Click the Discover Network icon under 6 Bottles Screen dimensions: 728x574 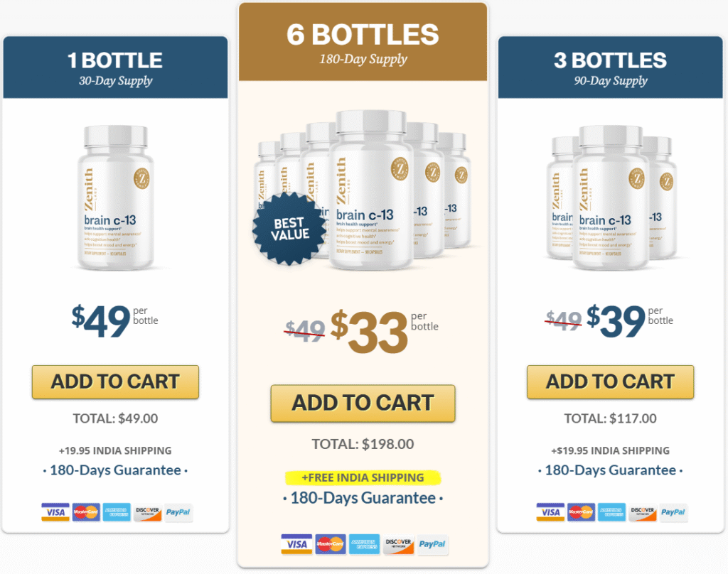(398, 544)
